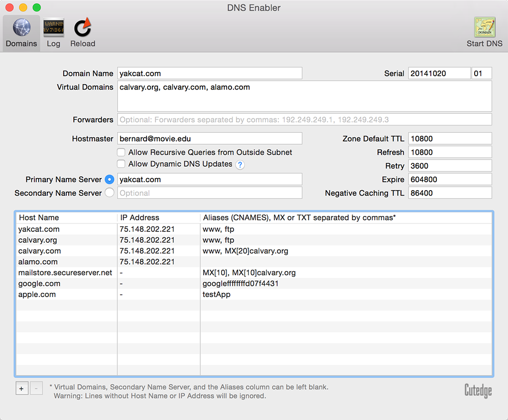
Task: Click the minus remove-row button
Action: 36,388
